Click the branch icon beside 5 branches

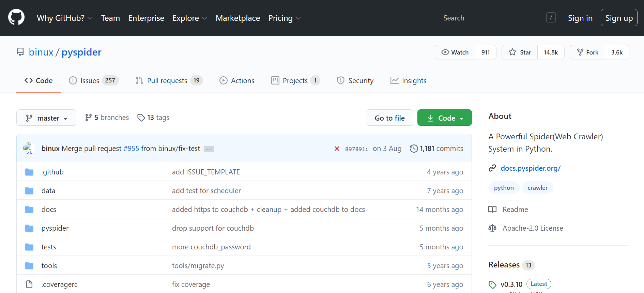point(88,118)
